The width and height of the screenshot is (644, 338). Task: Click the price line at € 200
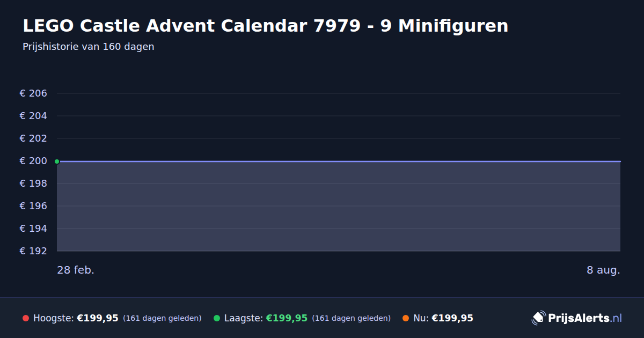point(339,161)
